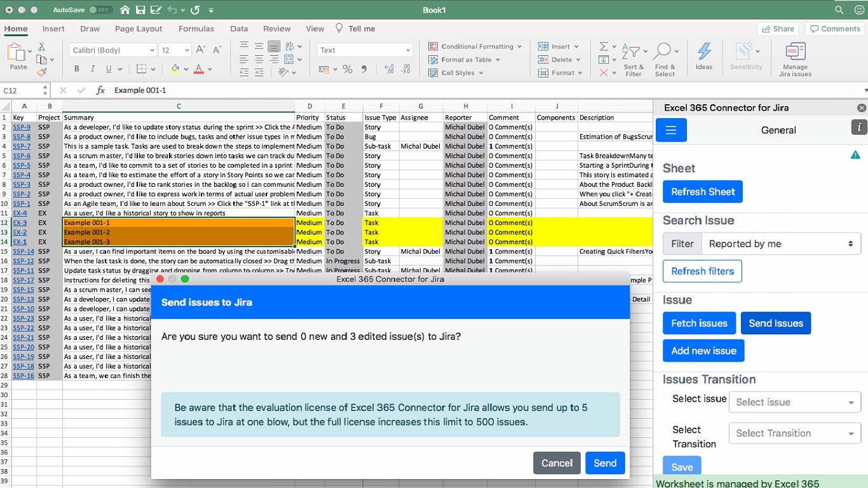Open the Select Transition dropdown
Screen dimensions: 868x488
tap(795, 433)
